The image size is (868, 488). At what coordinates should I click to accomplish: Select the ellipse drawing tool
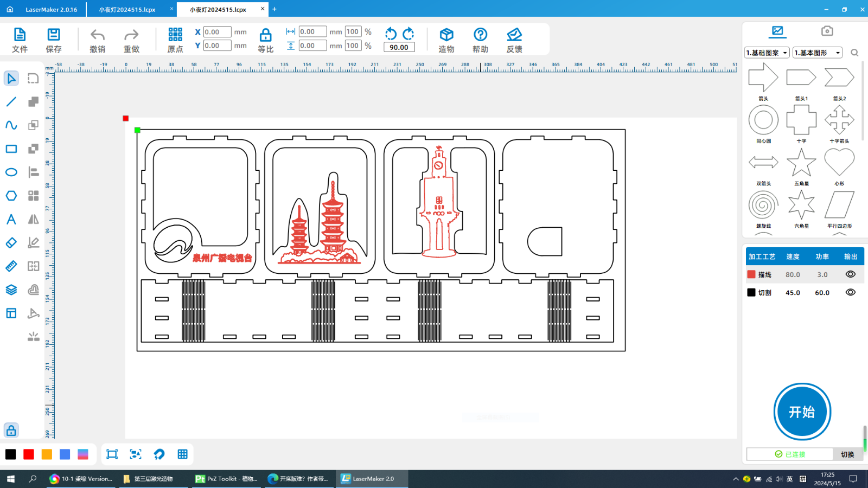(x=11, y=172)
